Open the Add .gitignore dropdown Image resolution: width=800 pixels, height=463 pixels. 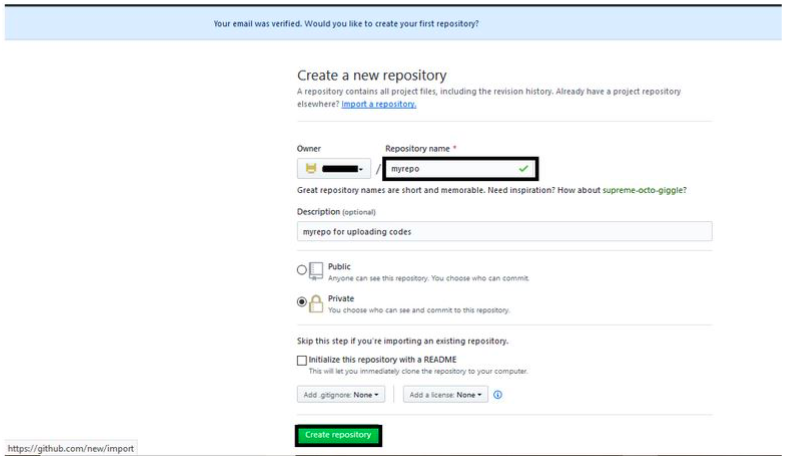pos(341,395)
